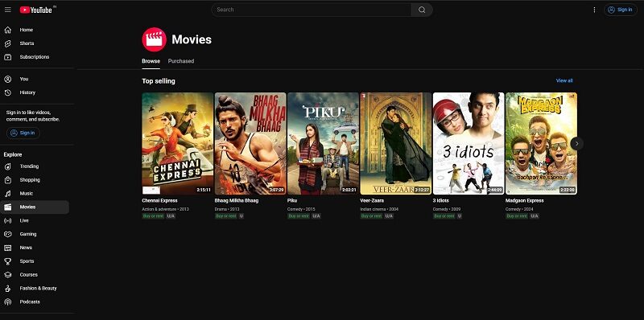Click the Home icon in sidebar
Image resolution: width=644 pixels, height=320 pixels.
(8, 30)
